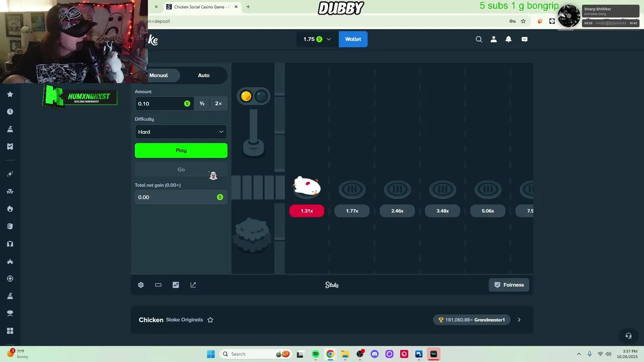This screenshot has width=644, height=362.
Task: Open the four-squares grid sidebar icon
Action: pos(10,331)
